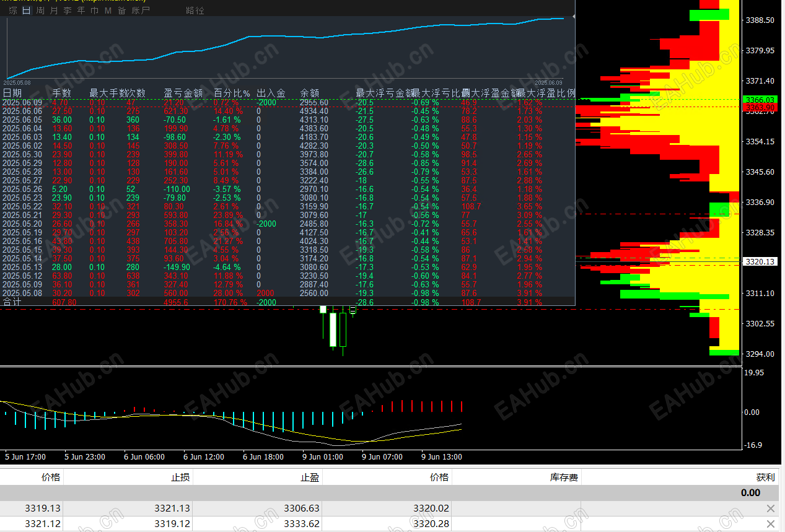
Task: Select the M tab in statistics panel
Action: click(108, 11)
